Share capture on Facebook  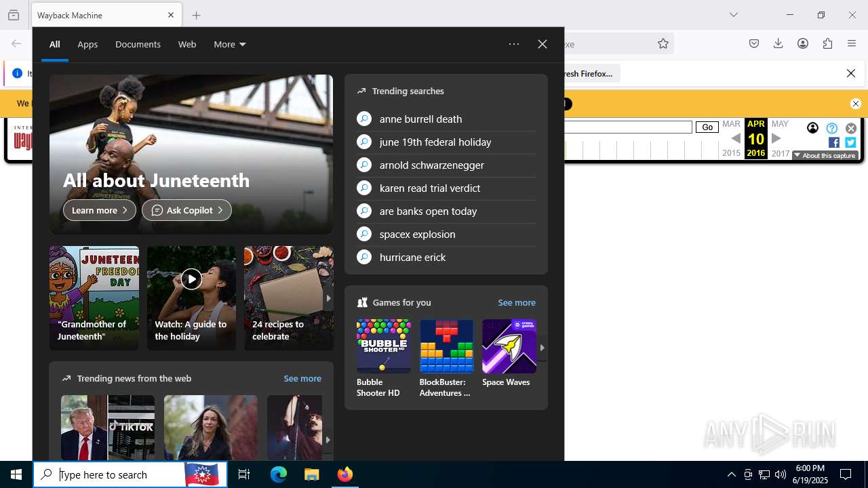(x=834, y=142)
